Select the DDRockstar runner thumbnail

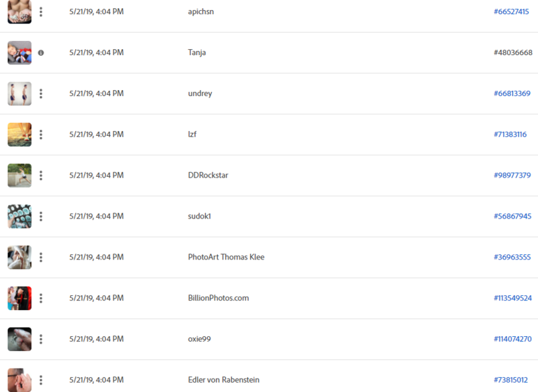click(x=20, y=175)
